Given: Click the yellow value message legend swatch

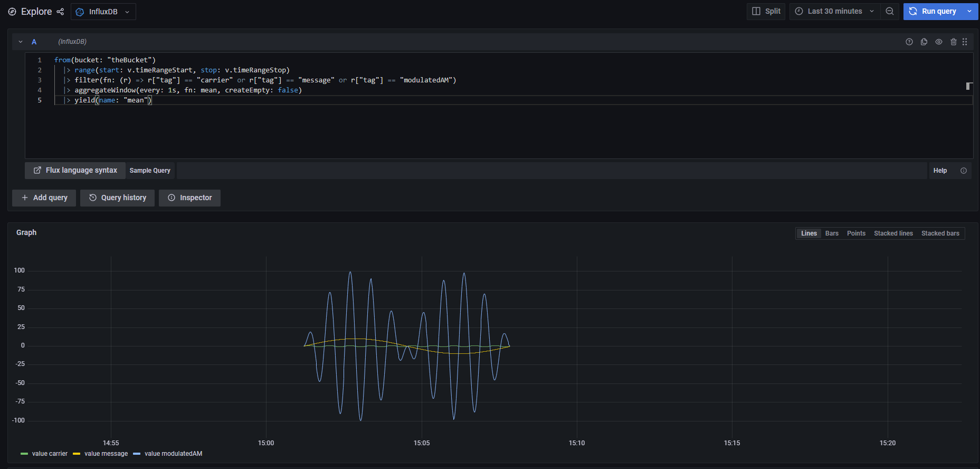Looking at the screenshot, I should pyautogui.click(x=77, y=454).
